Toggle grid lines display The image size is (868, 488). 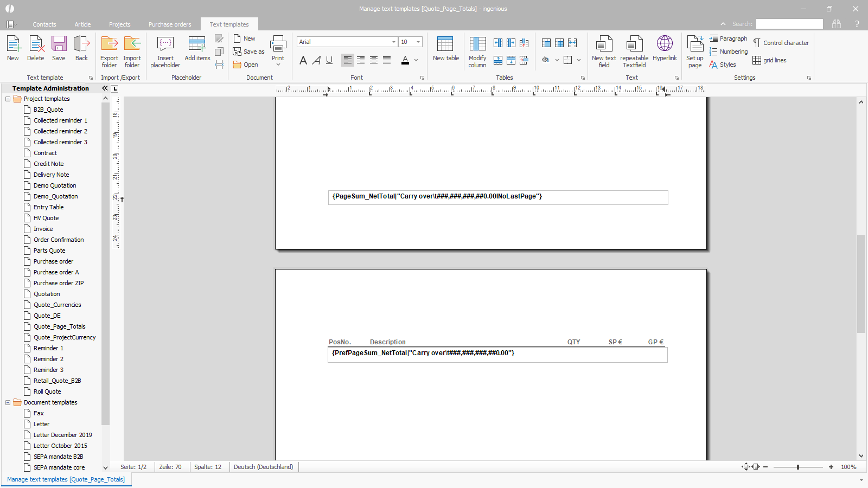click(769, 60)
